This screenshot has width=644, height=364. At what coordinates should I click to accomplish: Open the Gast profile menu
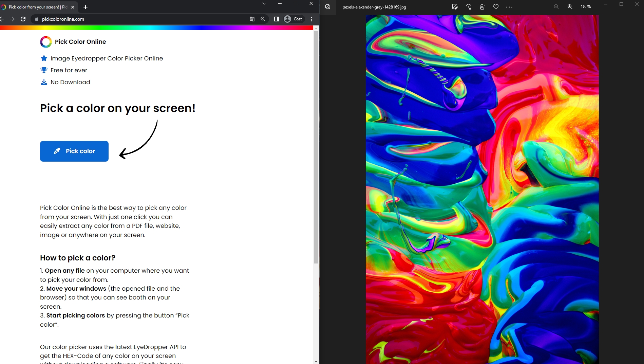293,19
